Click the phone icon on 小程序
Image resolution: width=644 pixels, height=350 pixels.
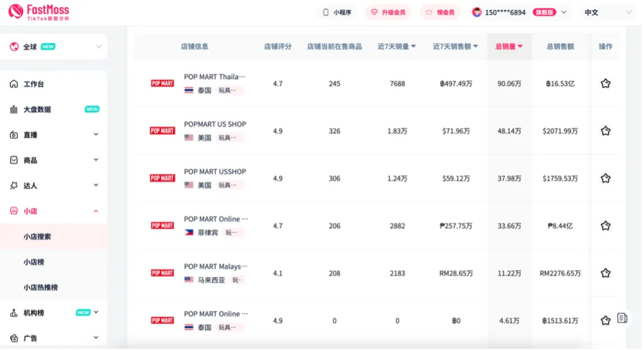(x=326, y=13)
